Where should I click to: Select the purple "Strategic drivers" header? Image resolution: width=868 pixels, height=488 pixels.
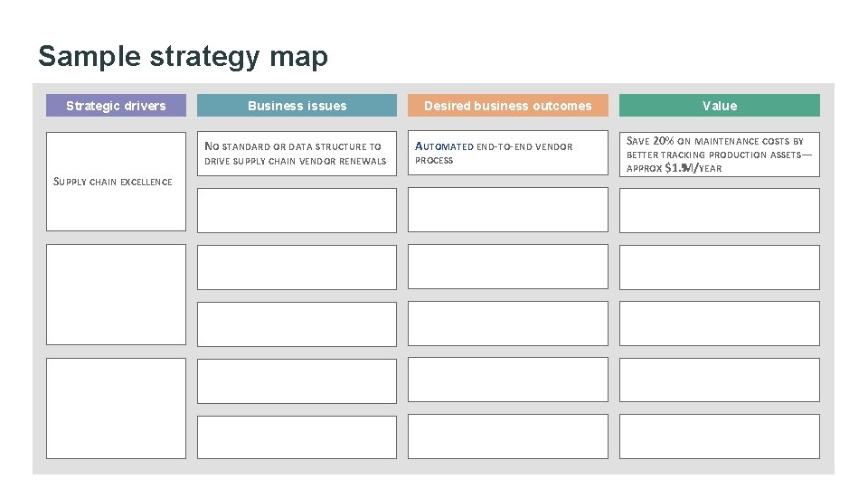[116, 106]
